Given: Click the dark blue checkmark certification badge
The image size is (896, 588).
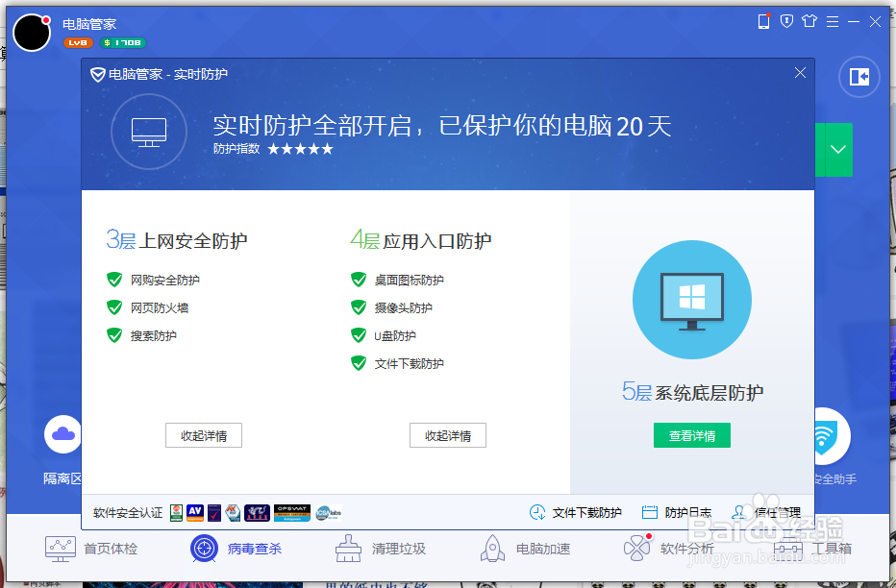Looking at the screenshot, I should pyautogui.click(x=214, y=513).
